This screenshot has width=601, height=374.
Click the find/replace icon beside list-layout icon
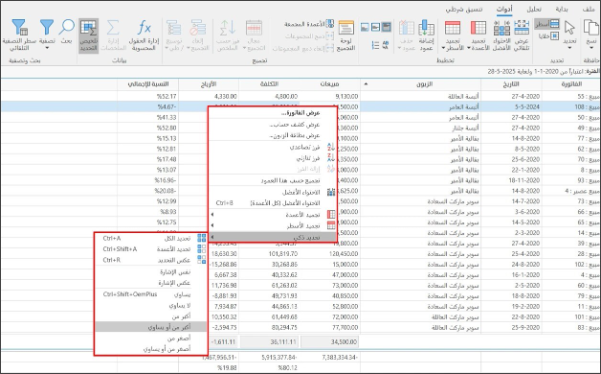coord(385,45)
